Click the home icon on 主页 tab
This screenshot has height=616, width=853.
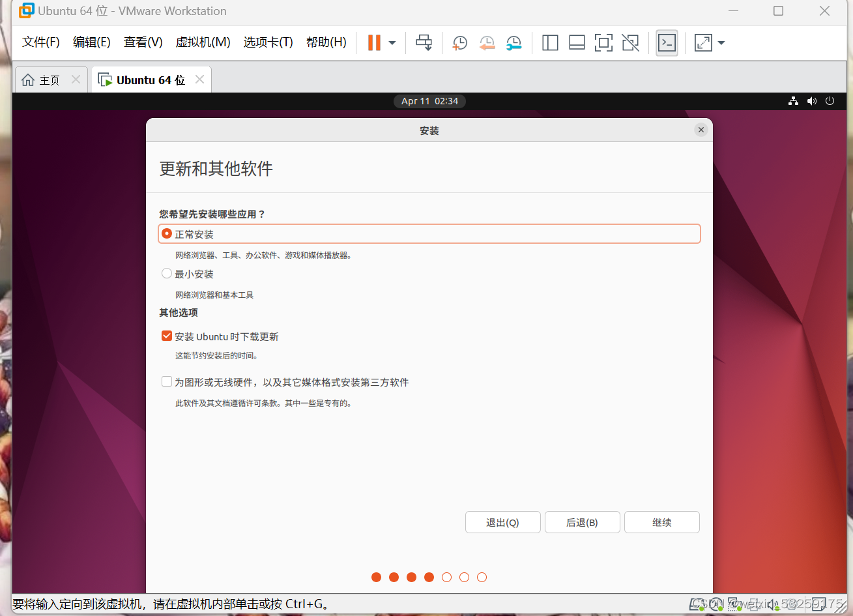point(28,80)
